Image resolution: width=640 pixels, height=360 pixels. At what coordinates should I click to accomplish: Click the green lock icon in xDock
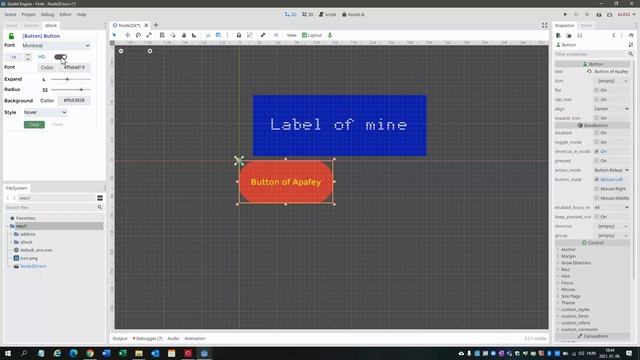[11, 36]
